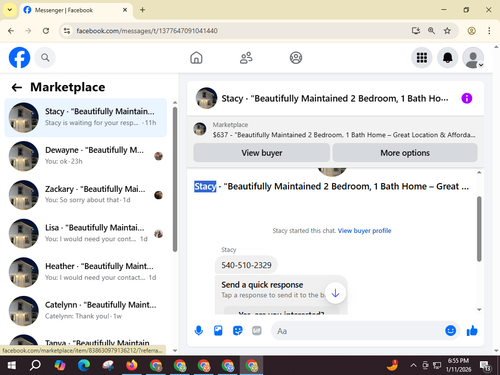The height and width of the screenshot is (375, 500).
Task: Click the chat messages scrollbar thumb
Action: pos(479,229)
